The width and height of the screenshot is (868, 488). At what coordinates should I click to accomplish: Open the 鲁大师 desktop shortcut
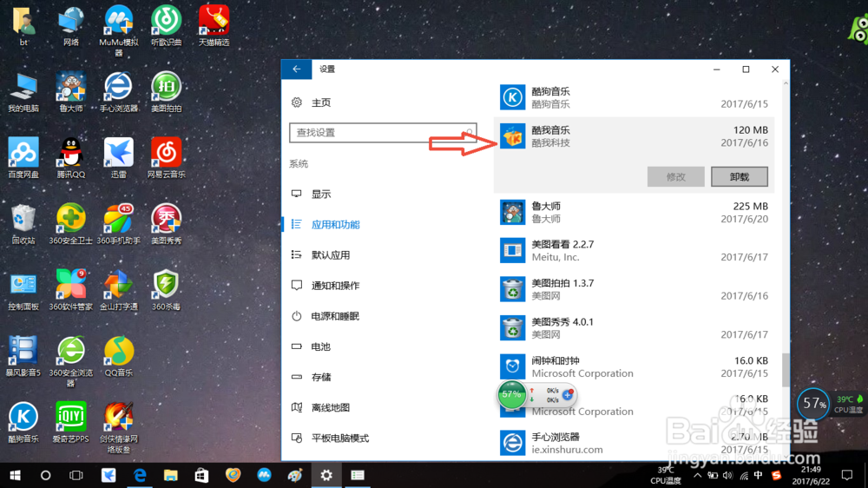point(71,92)
